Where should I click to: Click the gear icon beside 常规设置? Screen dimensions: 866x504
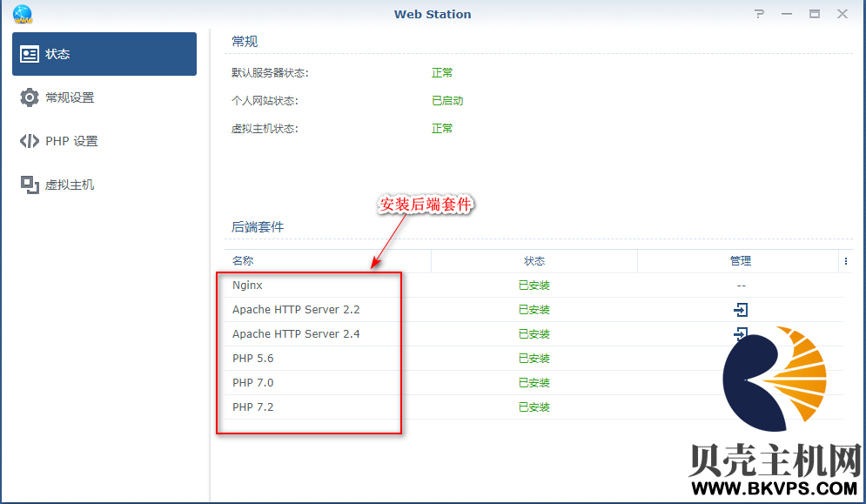click(x=30, y=97)
